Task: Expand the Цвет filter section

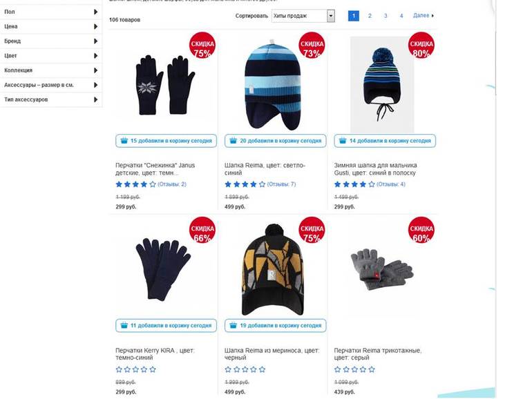Action: point(51,56)
